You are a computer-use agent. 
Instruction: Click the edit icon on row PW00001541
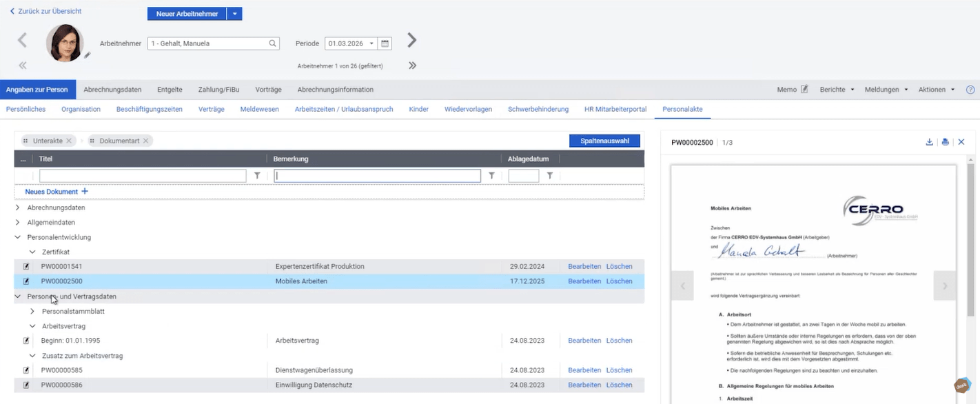tap(25, 266)
